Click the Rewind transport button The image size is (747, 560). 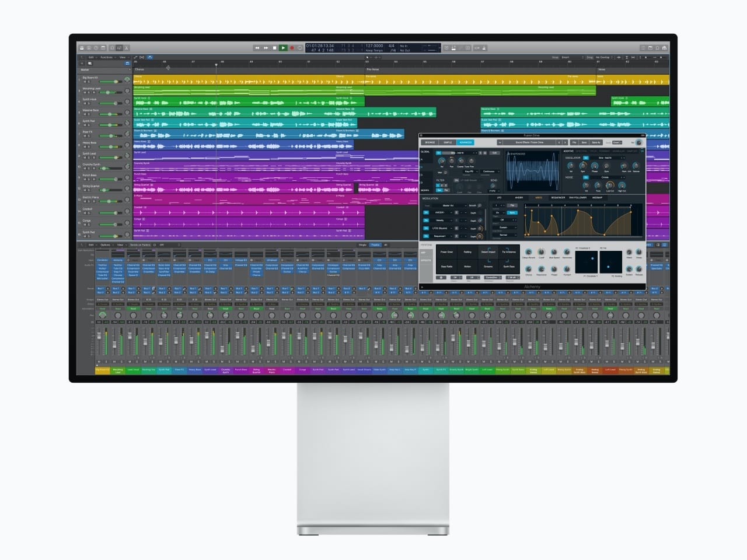[x=257, y=48]
